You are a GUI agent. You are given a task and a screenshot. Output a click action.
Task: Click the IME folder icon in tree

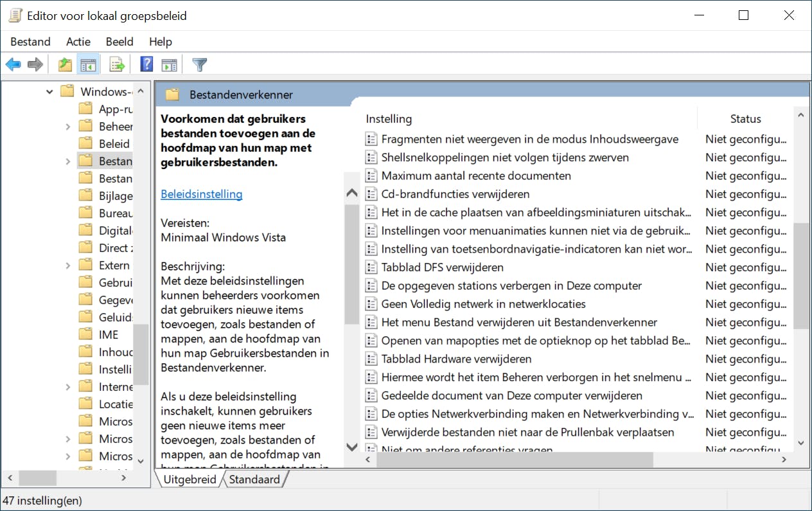(85, 334)
